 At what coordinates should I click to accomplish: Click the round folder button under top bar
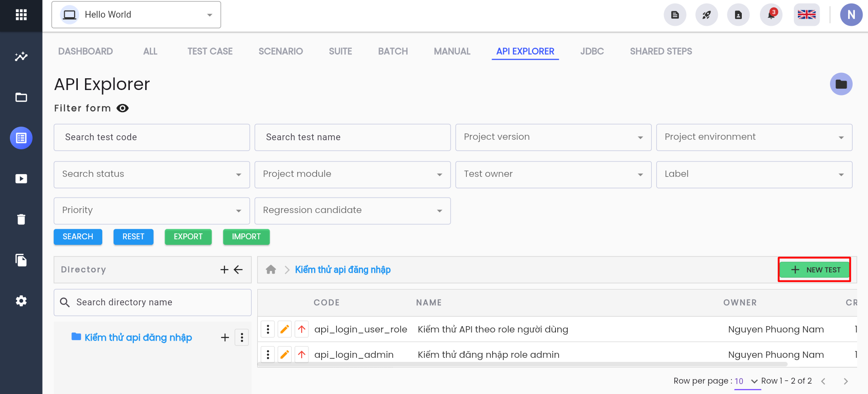841,84
